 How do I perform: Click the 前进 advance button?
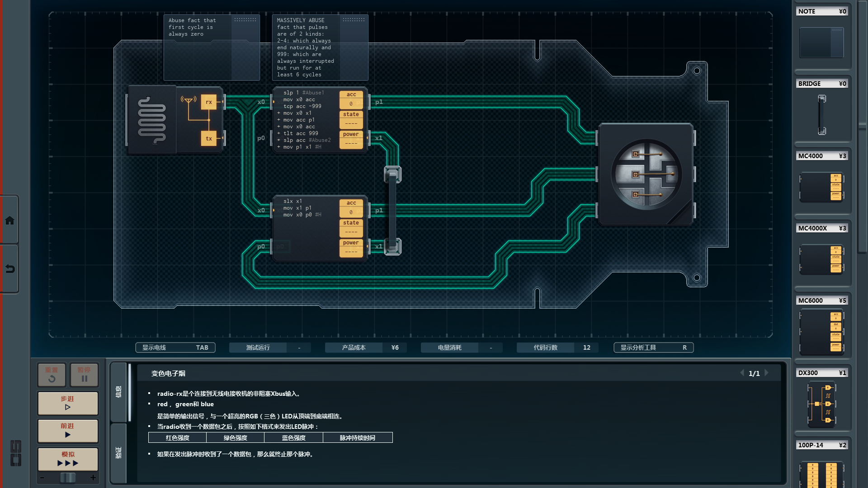[x=68, y=430]
